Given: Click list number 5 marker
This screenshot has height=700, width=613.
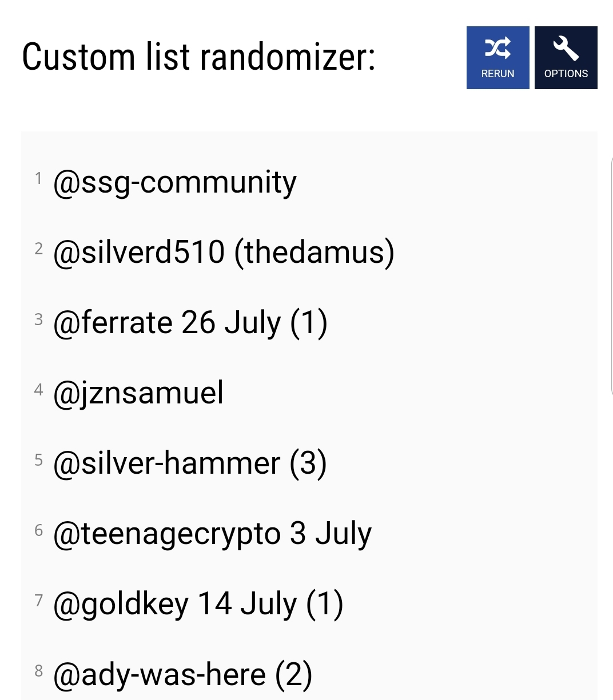Looking at the screenshot, I should 38,459.
